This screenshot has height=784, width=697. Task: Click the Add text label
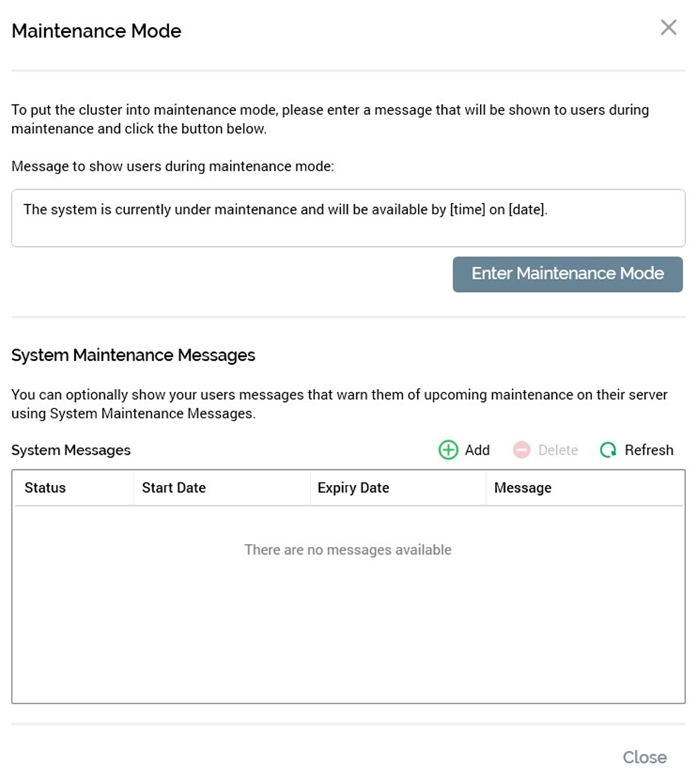click(477, 450)
